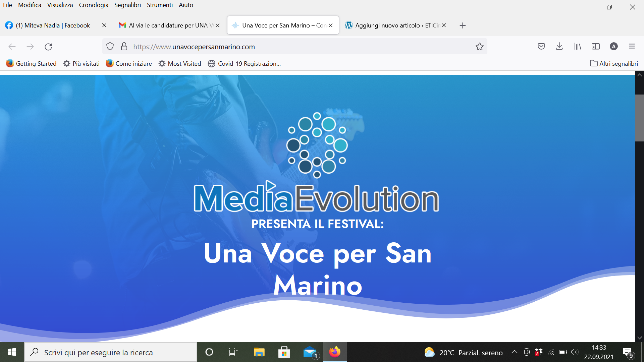Image resolution: width=644 pixels, height=362 pixels.
Task: Open the Getting Started bookmark
Action: click(31, 64)
